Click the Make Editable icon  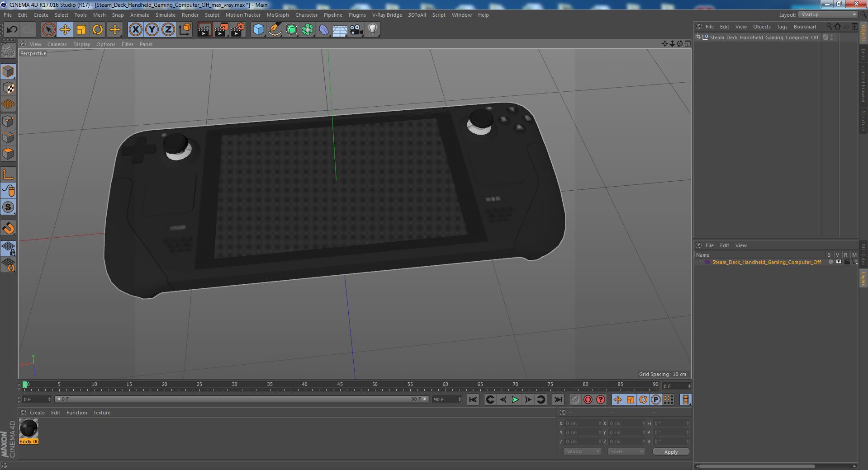[x=8, y=51]
